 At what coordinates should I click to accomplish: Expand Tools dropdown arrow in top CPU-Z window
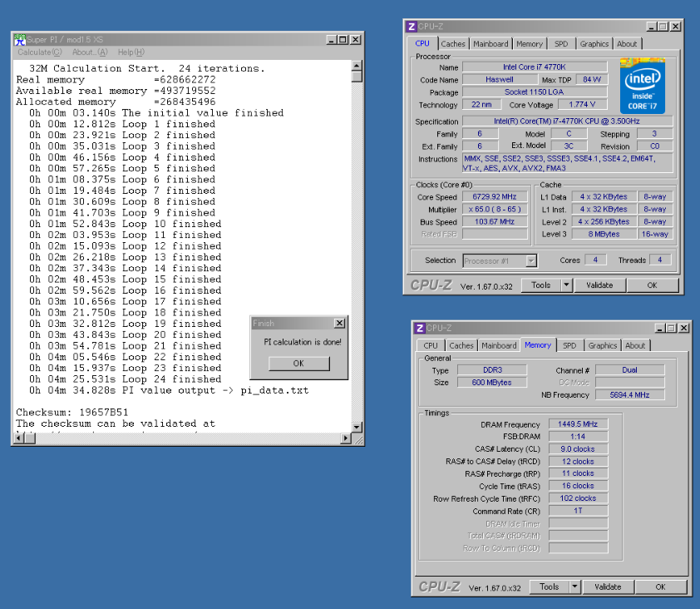tap(566, 285)
